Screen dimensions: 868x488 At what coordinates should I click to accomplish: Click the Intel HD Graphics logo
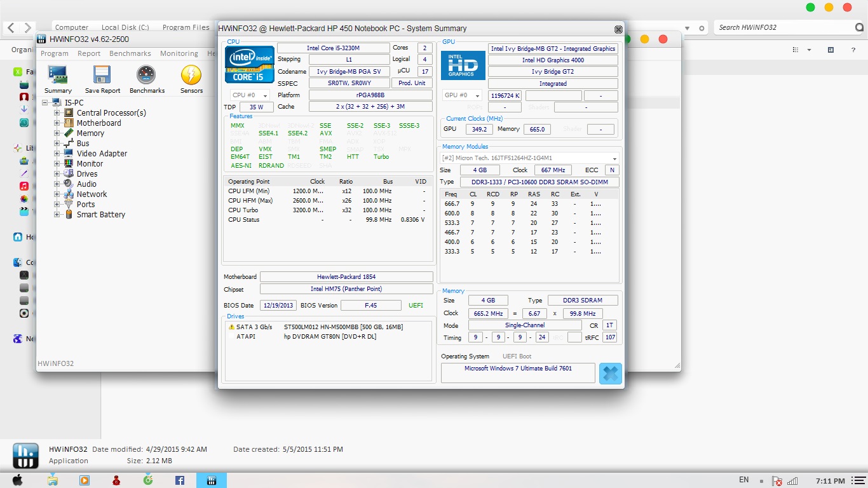[463, 65]
